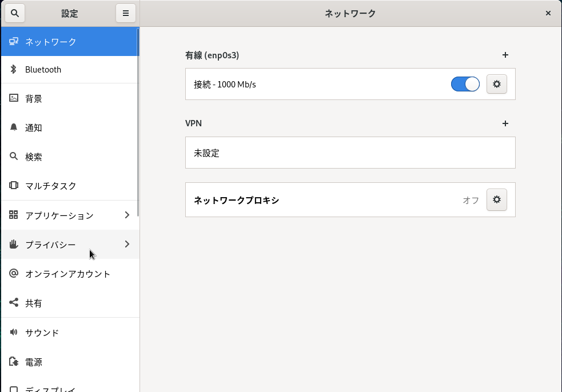Toggle the wired connection switch off
This screenshot has height=392, width=562.
[465, 84]
